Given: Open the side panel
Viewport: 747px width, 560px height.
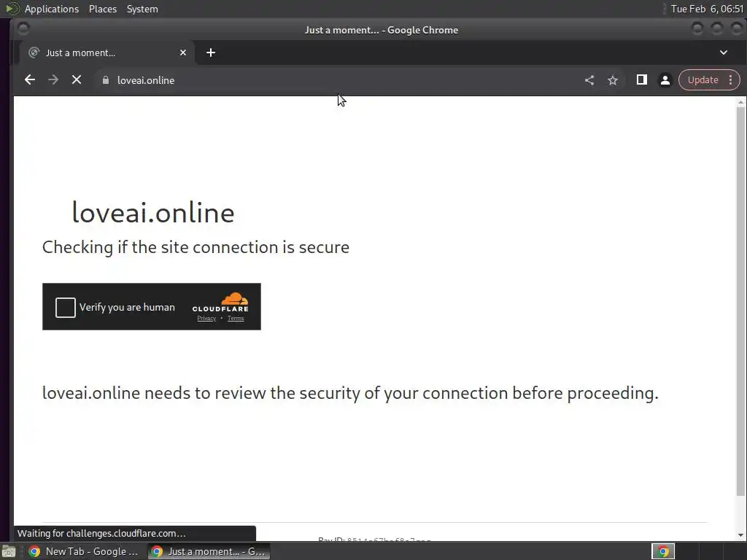Looking at the screenshot, I should coord(642,80).
